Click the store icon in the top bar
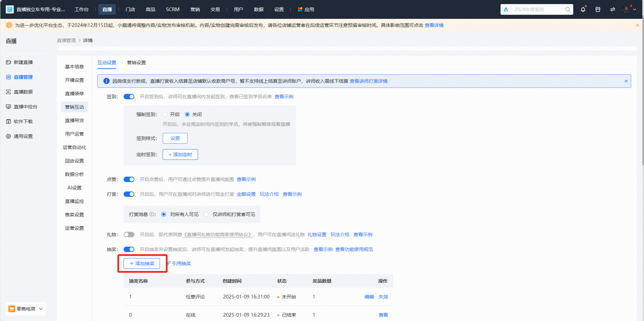The width and height of the screenshot is (644, 321). (x=598, y=9)
